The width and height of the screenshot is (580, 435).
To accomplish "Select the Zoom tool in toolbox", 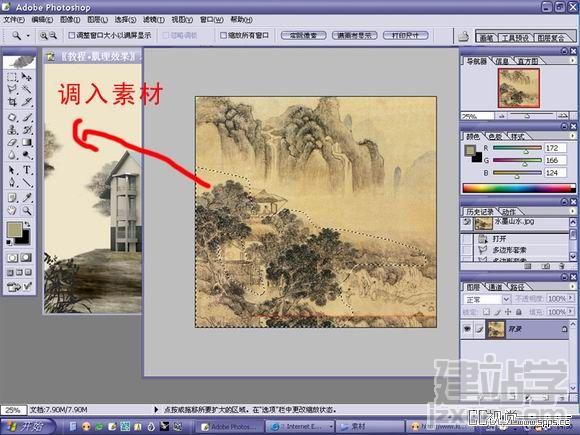I will [26, 210].
